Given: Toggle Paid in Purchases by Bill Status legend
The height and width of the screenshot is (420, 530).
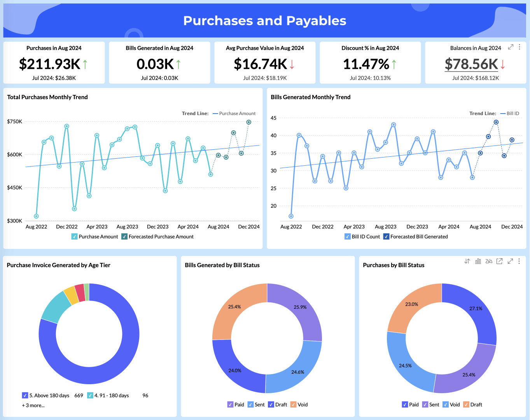Looking at the screenshot, I should 405,404.
